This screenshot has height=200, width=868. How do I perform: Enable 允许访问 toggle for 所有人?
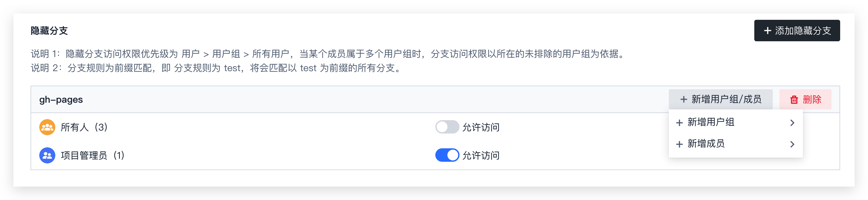pos(447,127)
